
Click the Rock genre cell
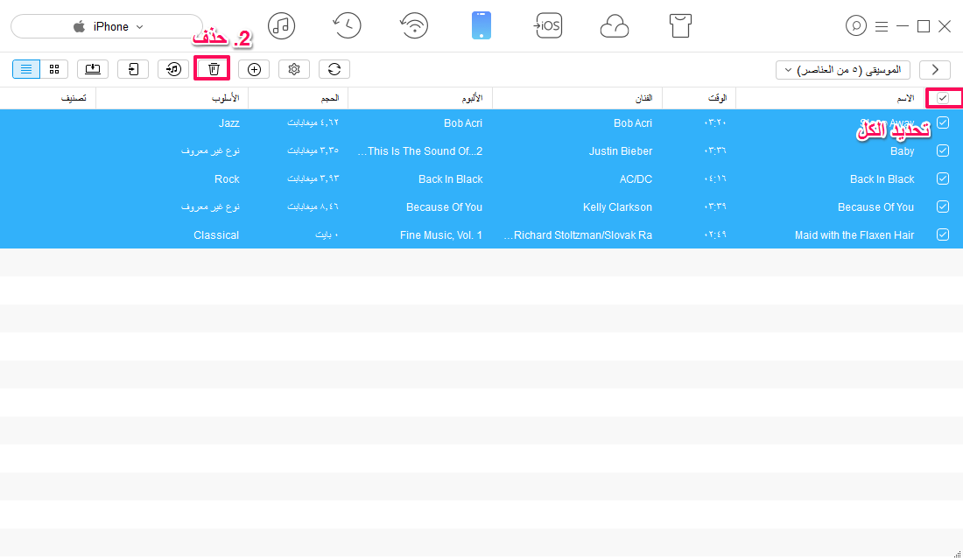pos(227,179)
